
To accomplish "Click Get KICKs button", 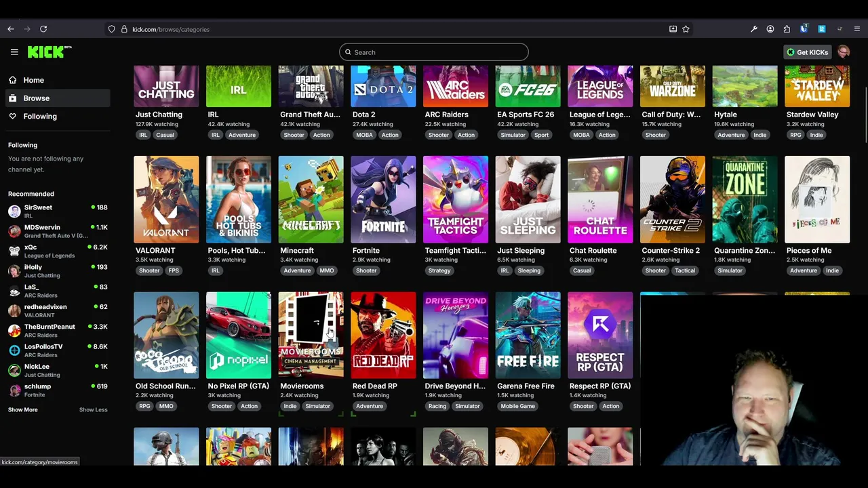I will click(808, 52).
